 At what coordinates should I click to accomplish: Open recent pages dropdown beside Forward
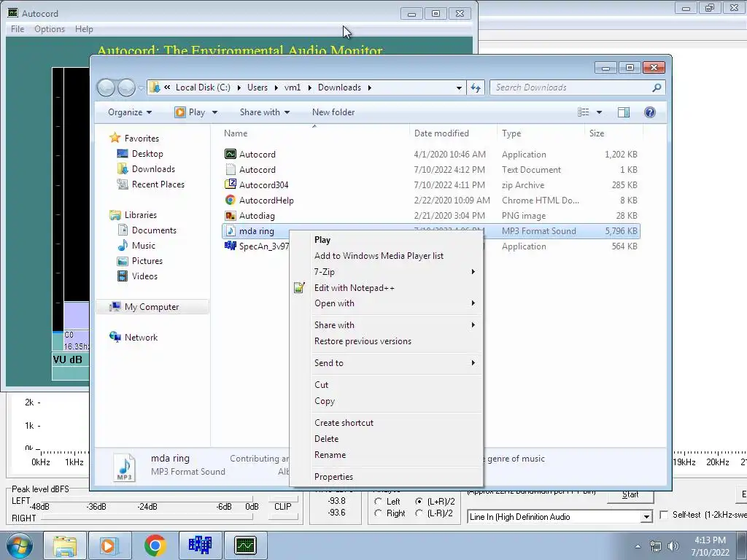(141, 88)
